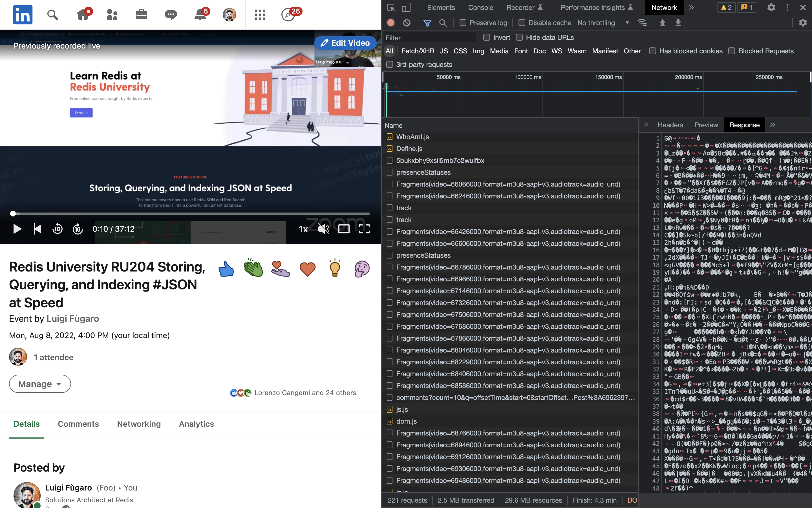Click the LinkedIn search magnifier icon
Screen dimensions: 812x508
tap(52, 15)
